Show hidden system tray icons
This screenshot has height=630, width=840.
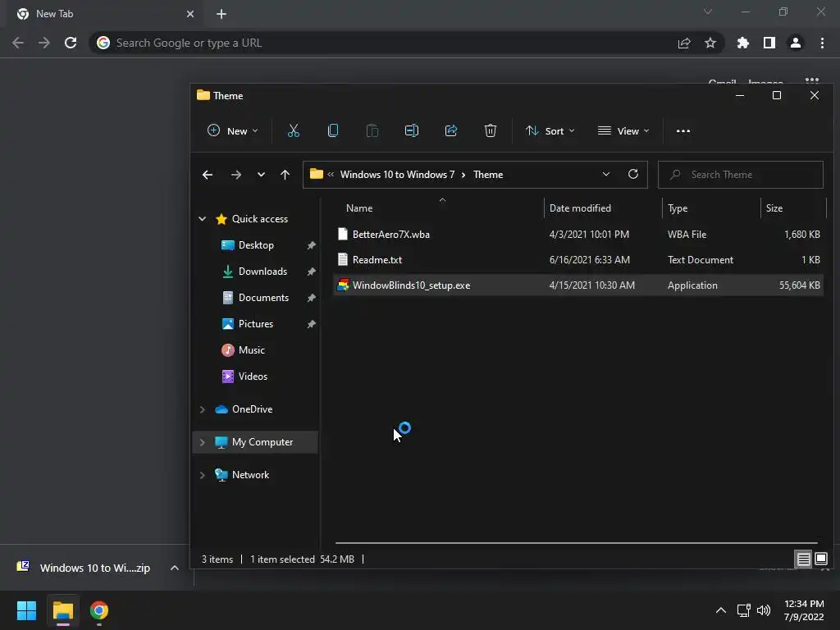click(721, 610)
